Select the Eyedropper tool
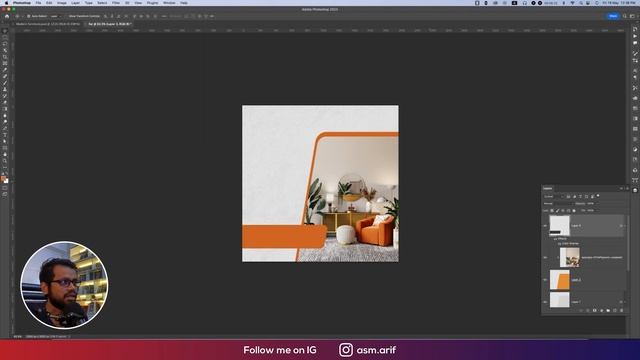This screenshot has width=640, height=360. [5, 70]
